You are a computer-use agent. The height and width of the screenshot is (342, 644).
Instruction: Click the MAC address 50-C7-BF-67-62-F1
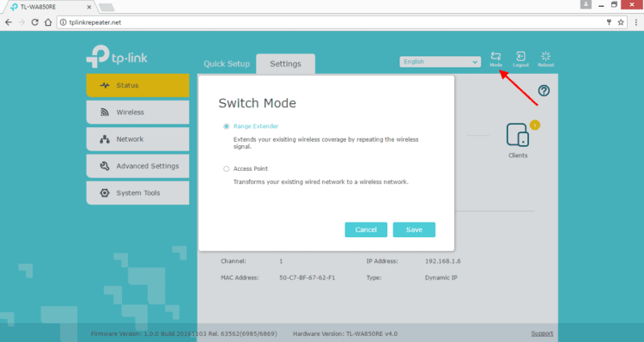click(x=307, y=278)
